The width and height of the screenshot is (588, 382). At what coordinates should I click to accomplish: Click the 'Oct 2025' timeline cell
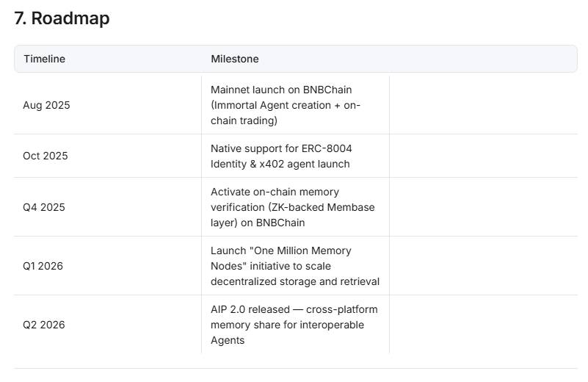[x=46, y=156]
